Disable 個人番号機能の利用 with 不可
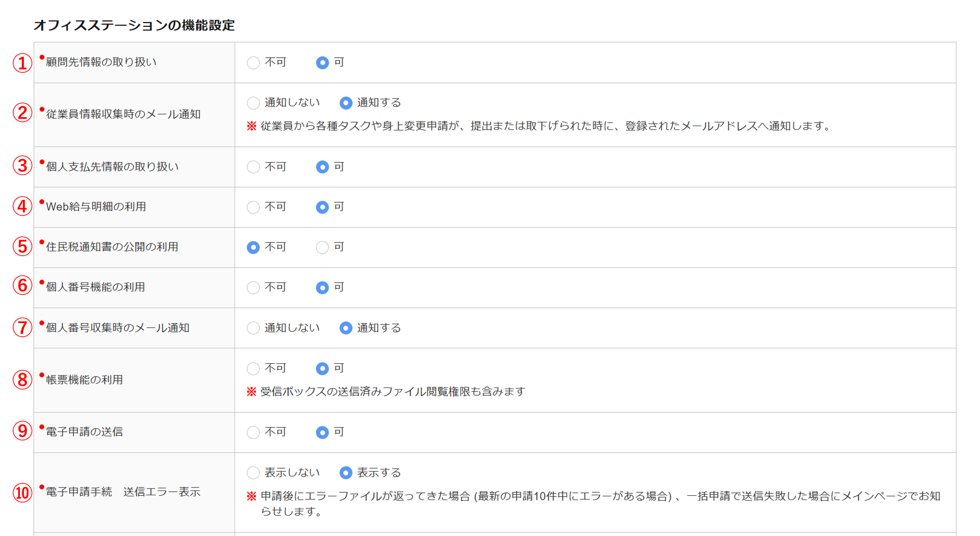980x536 pixels. click(253, 288)
